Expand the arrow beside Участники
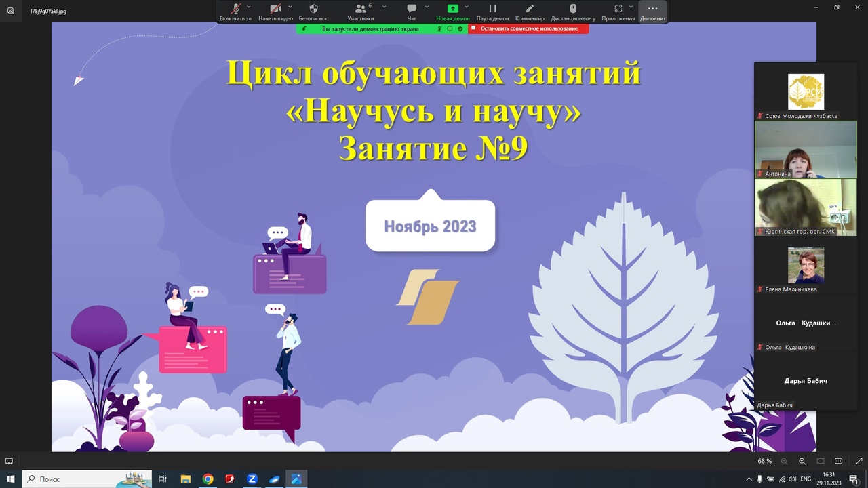 [384, 7]
